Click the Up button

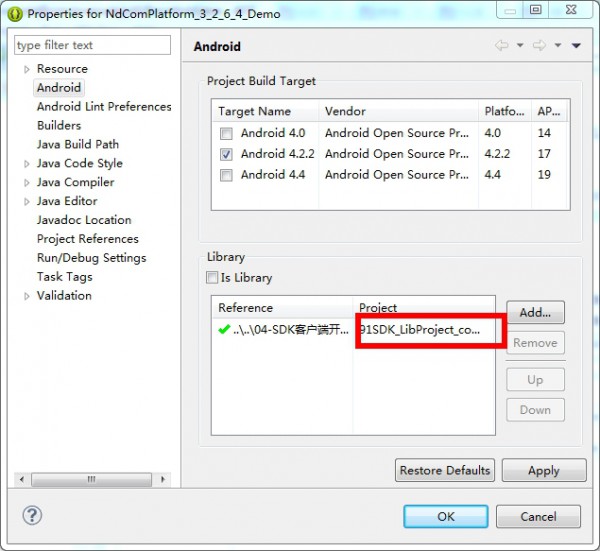coord(535,380)
